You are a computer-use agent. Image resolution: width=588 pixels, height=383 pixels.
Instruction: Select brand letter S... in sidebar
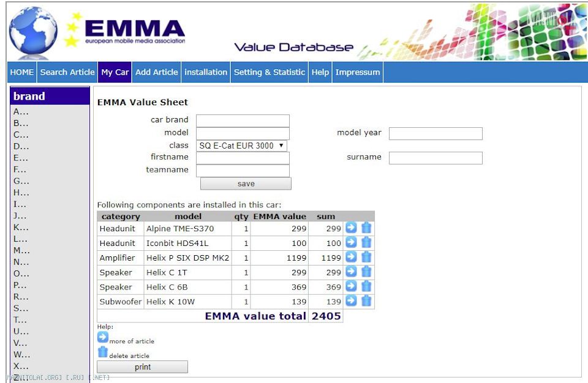click(x=21, y=308)
